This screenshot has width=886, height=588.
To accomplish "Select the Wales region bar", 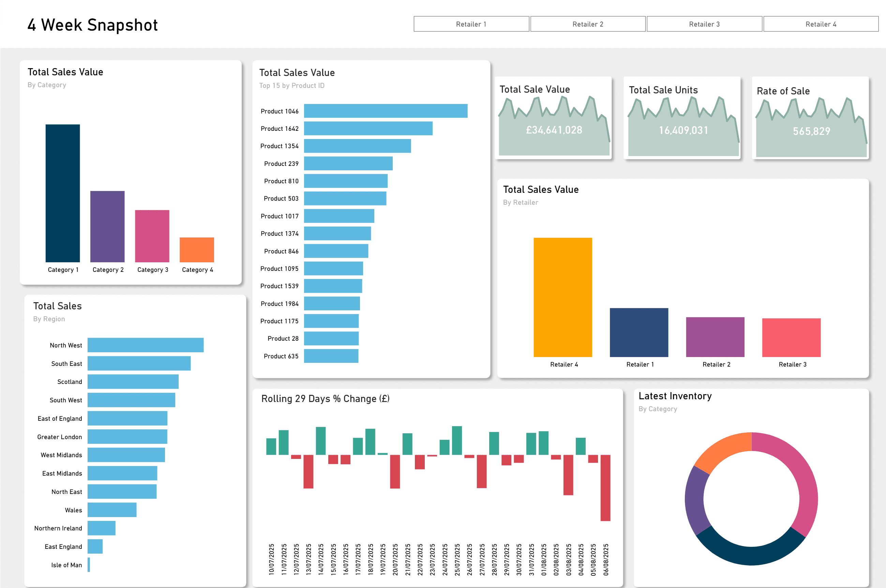I will [x=112, y=510].
